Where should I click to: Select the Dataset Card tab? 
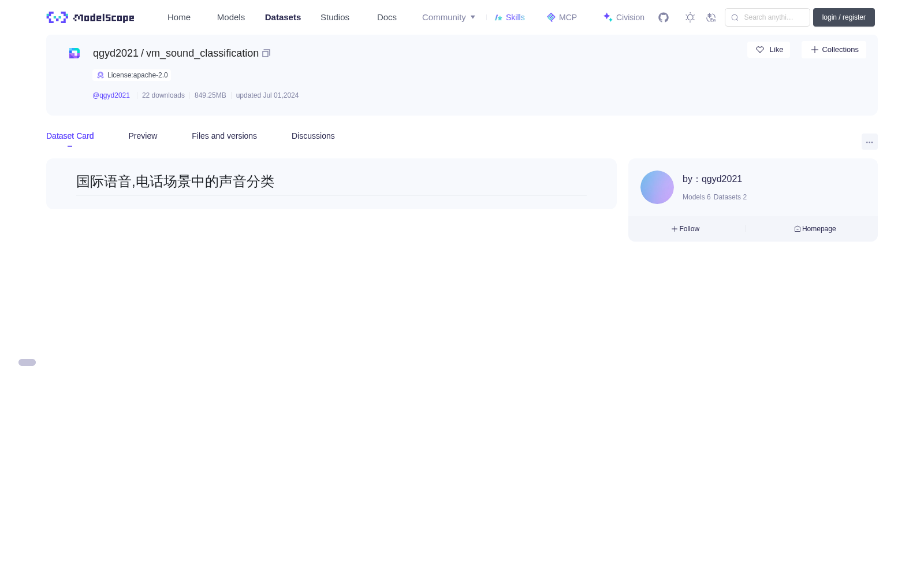[70, 136]
